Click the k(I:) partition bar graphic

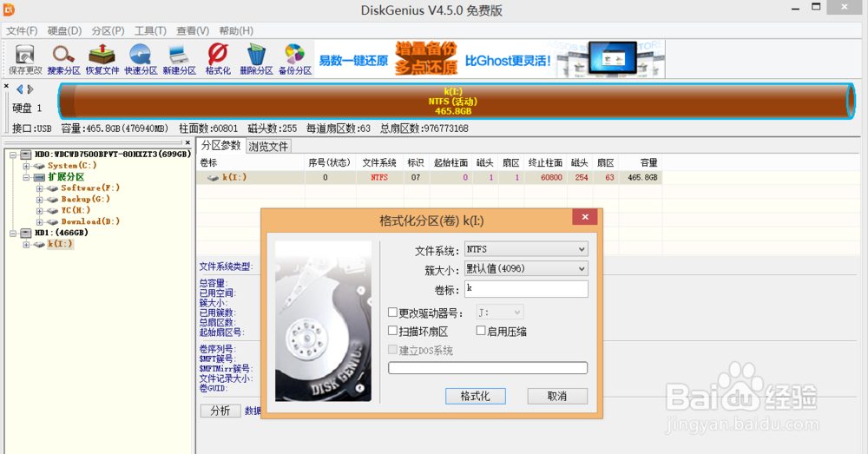[x=457, y=101]
